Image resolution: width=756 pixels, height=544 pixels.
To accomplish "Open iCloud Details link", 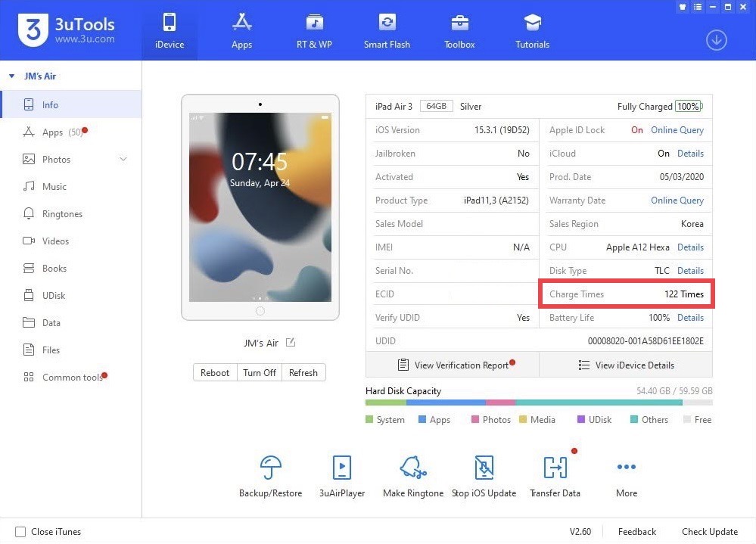I will 690,154.
